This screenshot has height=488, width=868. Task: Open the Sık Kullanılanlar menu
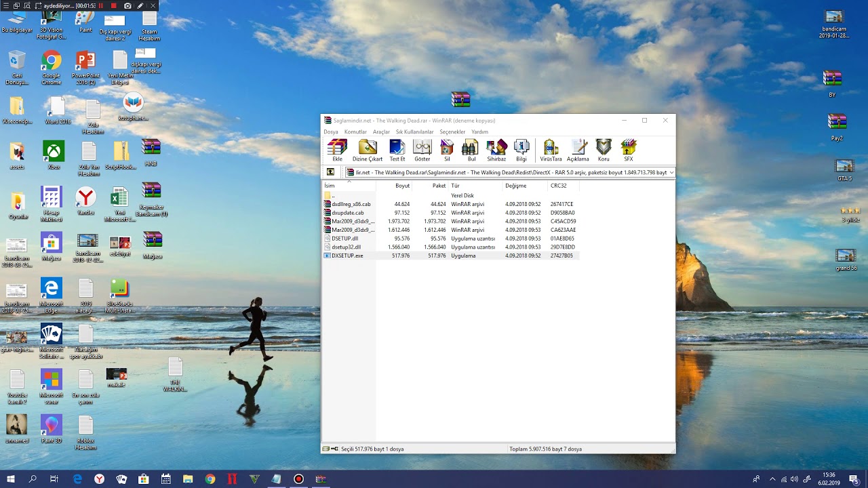(x=414, y=131)
